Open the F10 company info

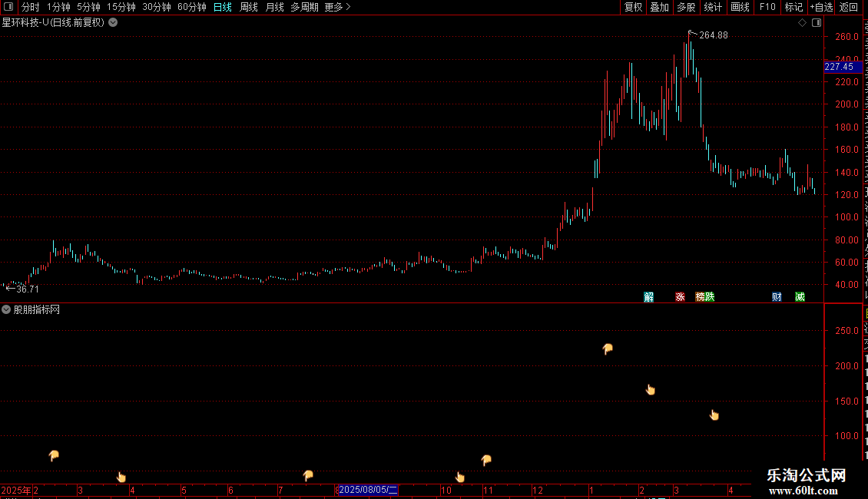(x=767, y=7)
